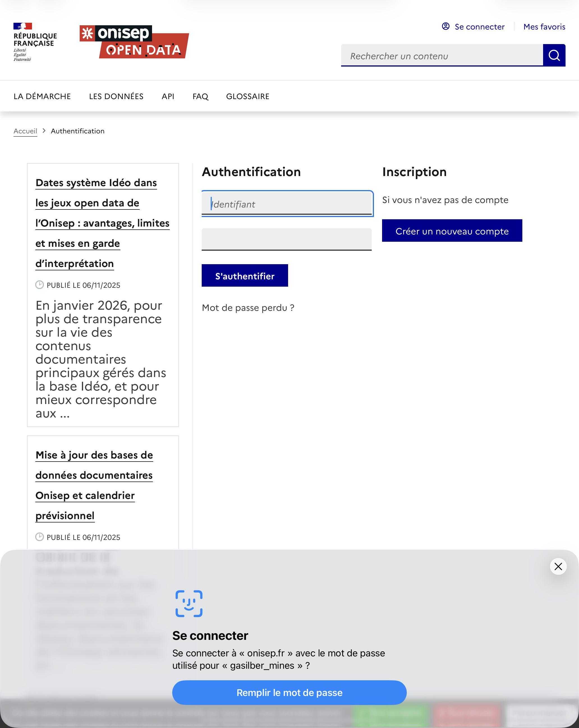Focus the Identifiant input field
579x728 pixels.
[x=287, y=204]
